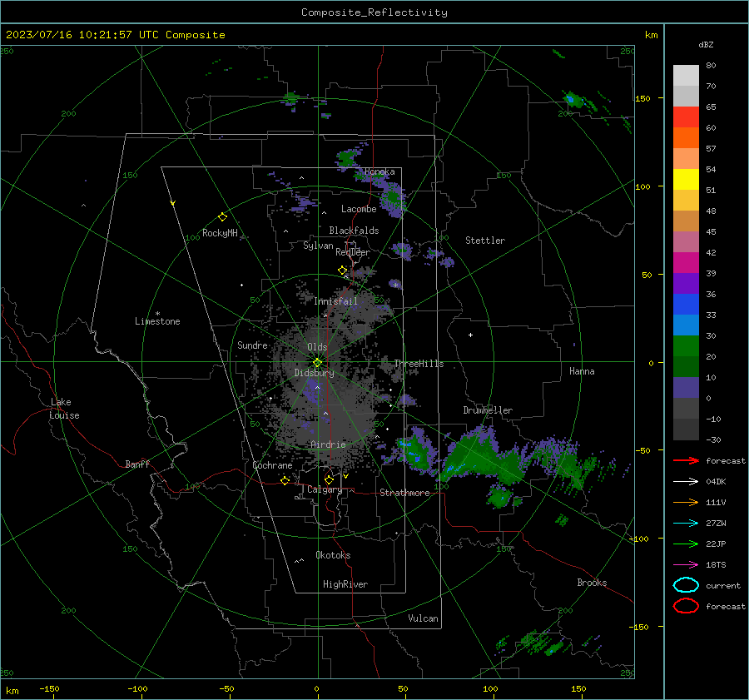Viewport: 749px width, 700px height.
Task: Select the Cochrane label
Action: [272, 465]
